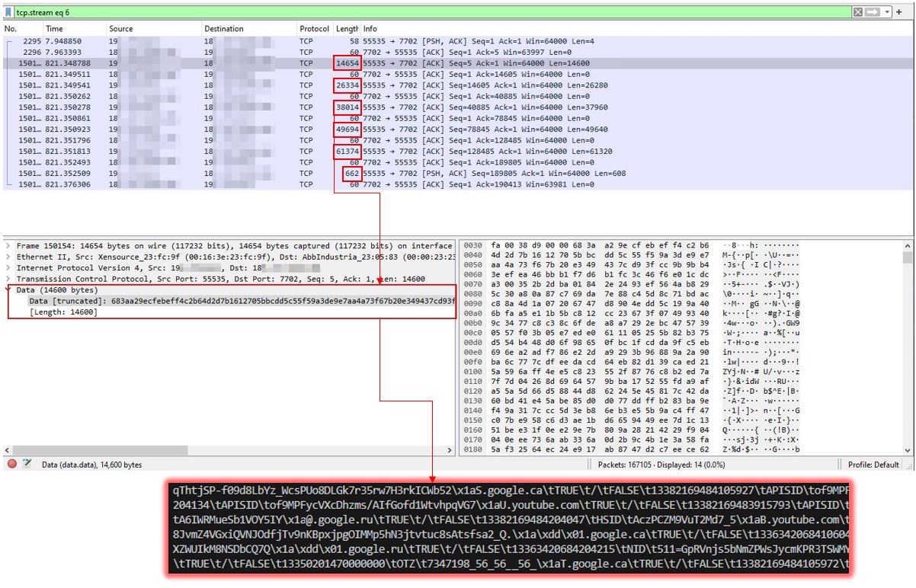Open Expert Information via the red circle icon
Screen dimensions: 916x588
tap(12, 464)
